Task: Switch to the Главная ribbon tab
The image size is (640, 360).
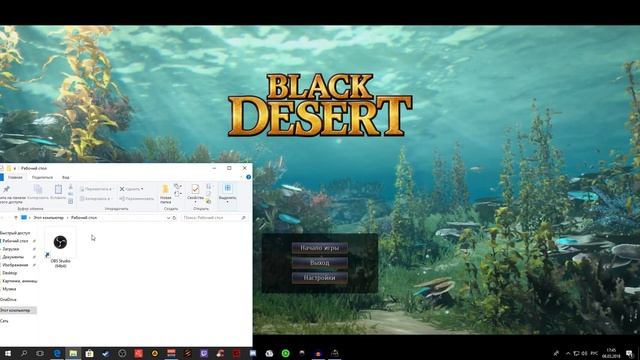Action: 15,178
